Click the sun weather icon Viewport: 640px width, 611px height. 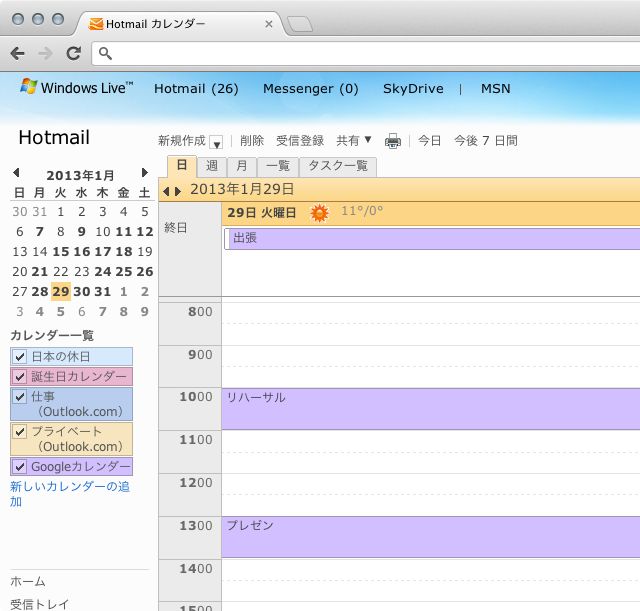pyautogui.click(x=319, y=213)
